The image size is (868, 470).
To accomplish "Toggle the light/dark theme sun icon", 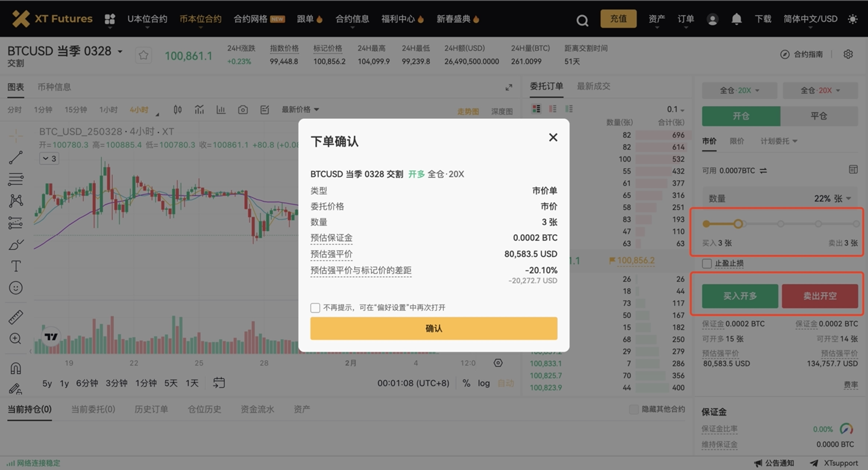I will [x=852, y=19].
